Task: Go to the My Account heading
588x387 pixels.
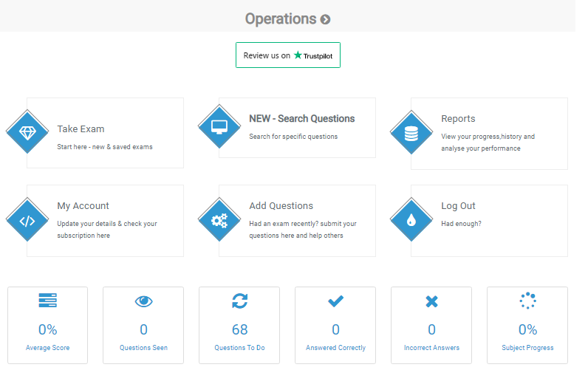Action: (x=83, y=206)
